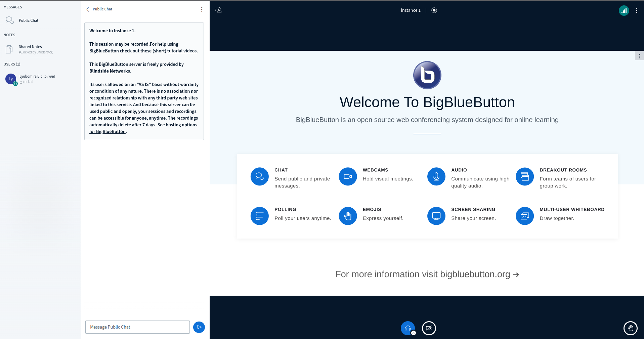Click the Welcome to Instance 1 message
The image size is (644, 339).
point(112,31)
